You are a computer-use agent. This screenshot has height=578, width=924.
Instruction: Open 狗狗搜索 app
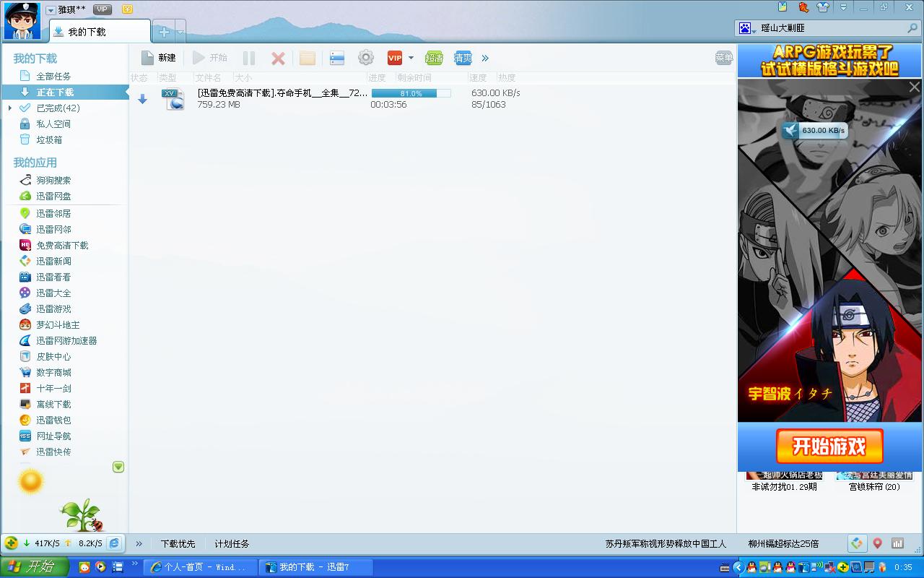[x=53, y=180]
